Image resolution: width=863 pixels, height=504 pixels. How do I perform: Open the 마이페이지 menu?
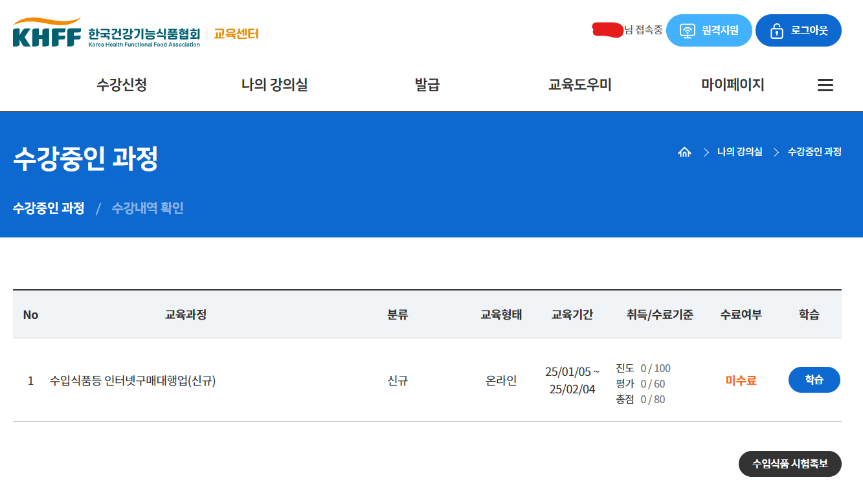pos(732,84)
